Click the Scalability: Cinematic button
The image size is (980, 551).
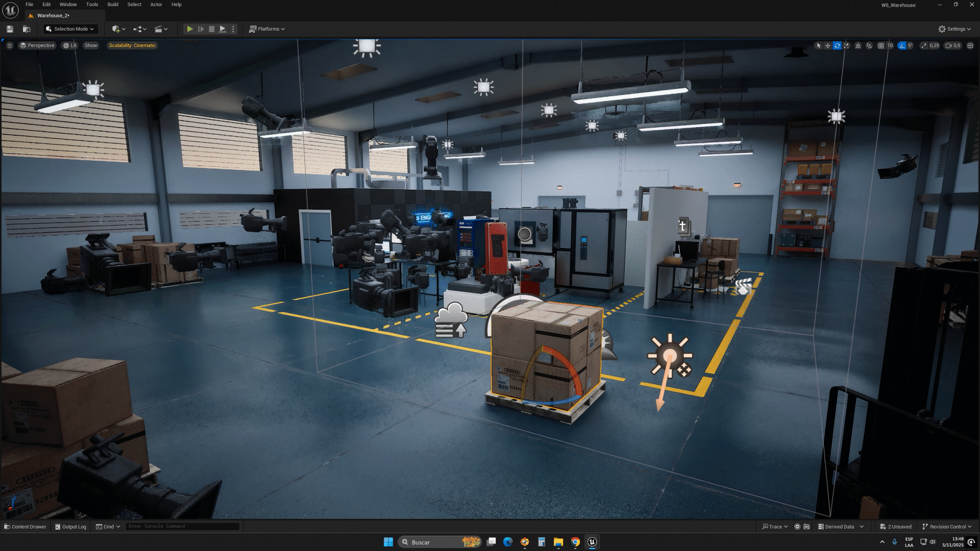pos(132,45)
